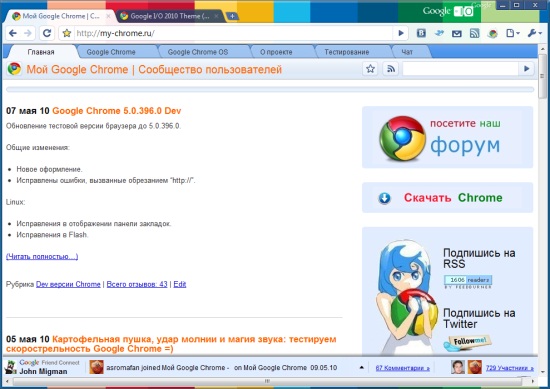Click the посетите наш форум banner
Image resolution: width=550 pixels, height=389 pixels.
click(x=448, y=138)
